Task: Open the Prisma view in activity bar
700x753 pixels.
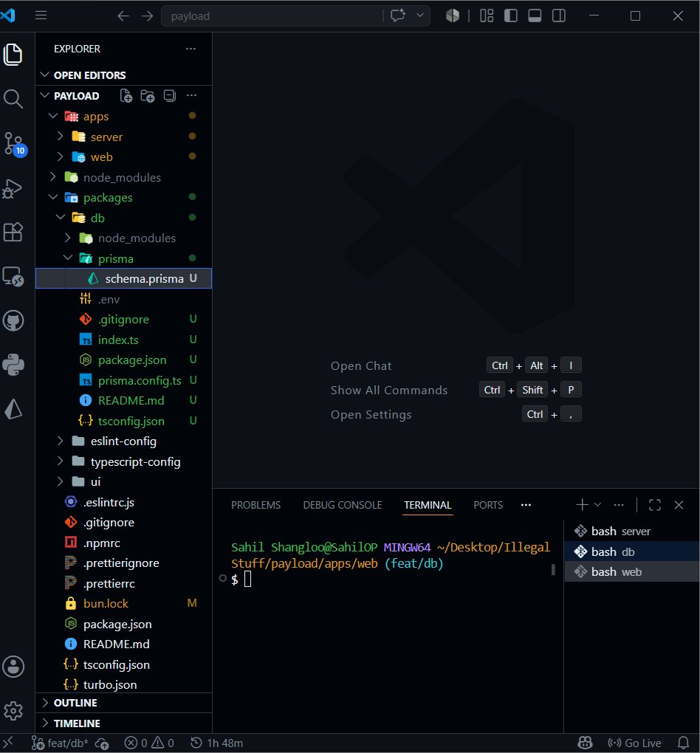Action: point(13,409)
